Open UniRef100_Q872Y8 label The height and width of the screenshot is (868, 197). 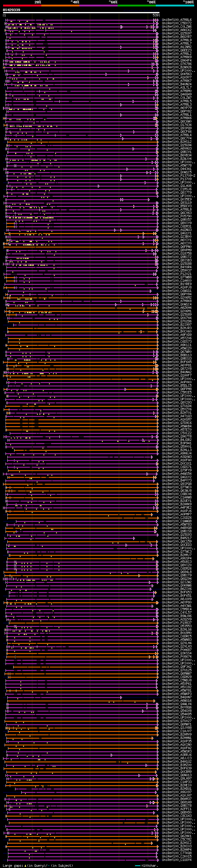click(177, 369)
